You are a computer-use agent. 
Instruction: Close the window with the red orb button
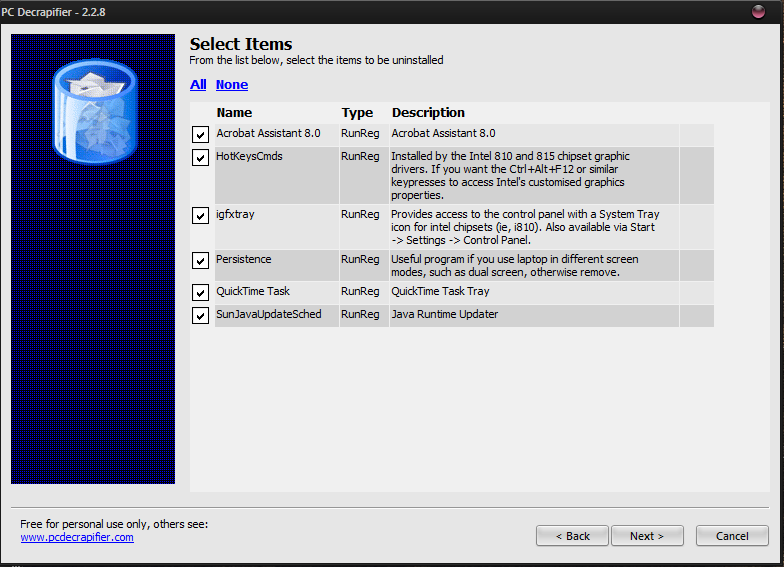coord(758,11)
